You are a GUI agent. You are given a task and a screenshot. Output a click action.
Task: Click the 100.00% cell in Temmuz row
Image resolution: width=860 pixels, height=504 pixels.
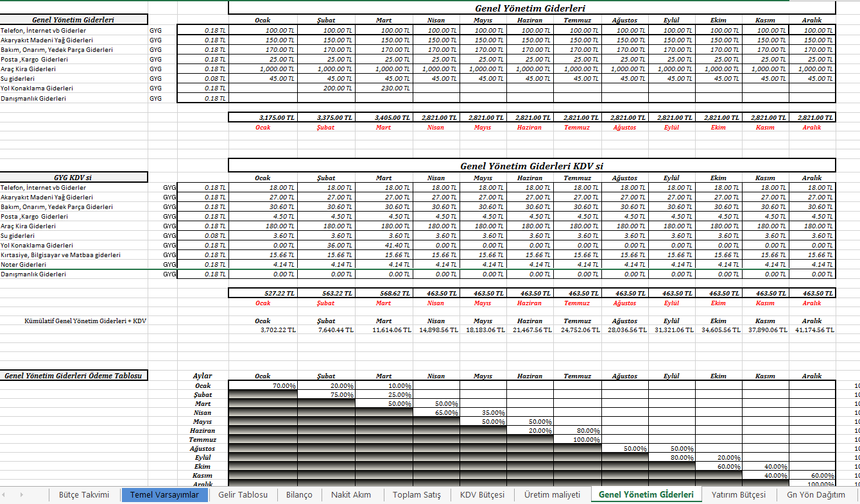click(577, 440)
